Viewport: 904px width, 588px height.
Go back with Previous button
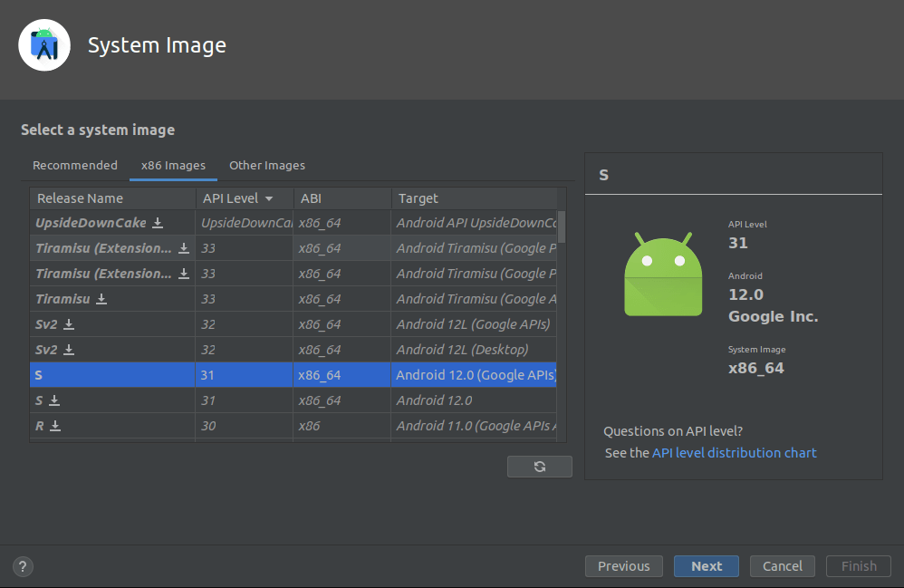[623, 566]
